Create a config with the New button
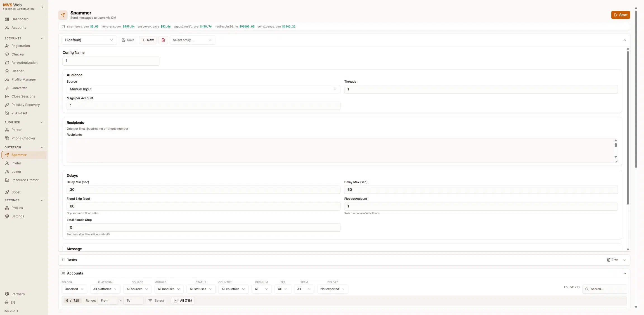 148,40
